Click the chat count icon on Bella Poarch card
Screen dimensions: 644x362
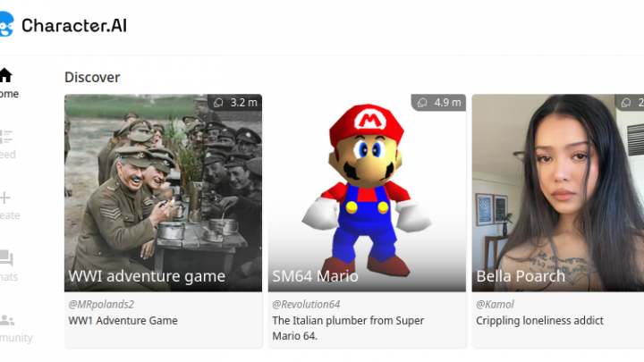[626, 103]
